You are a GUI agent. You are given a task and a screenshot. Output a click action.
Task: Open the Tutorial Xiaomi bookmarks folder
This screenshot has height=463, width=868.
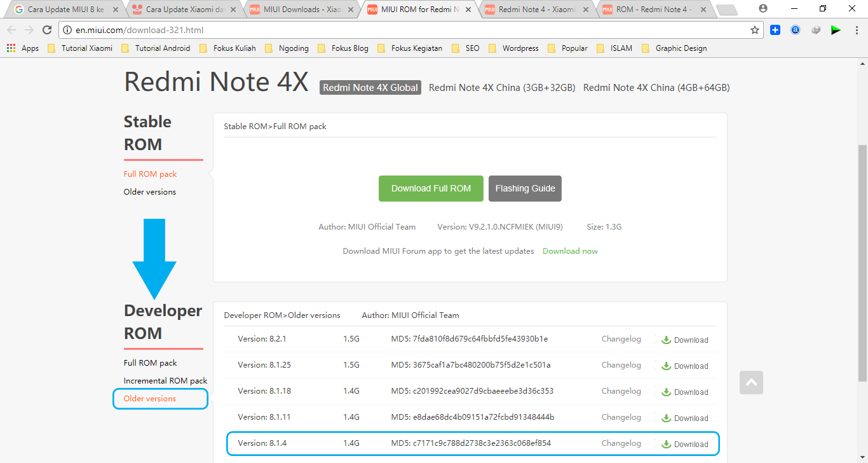click(86, 48)
